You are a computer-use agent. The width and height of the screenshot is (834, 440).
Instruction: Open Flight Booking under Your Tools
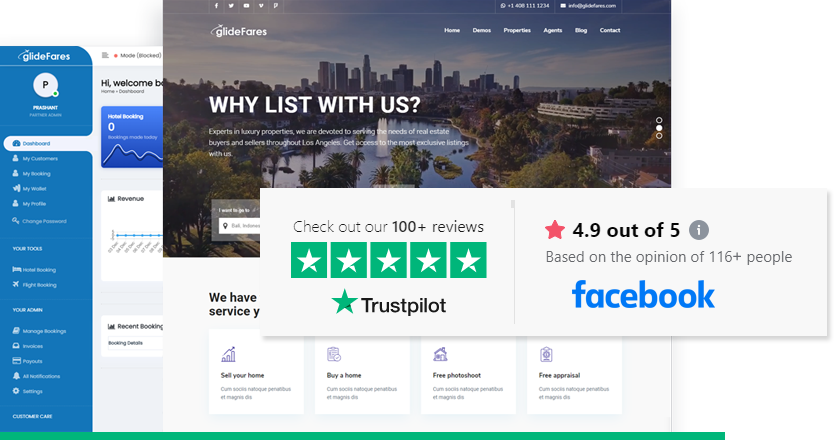pos(34,285)
